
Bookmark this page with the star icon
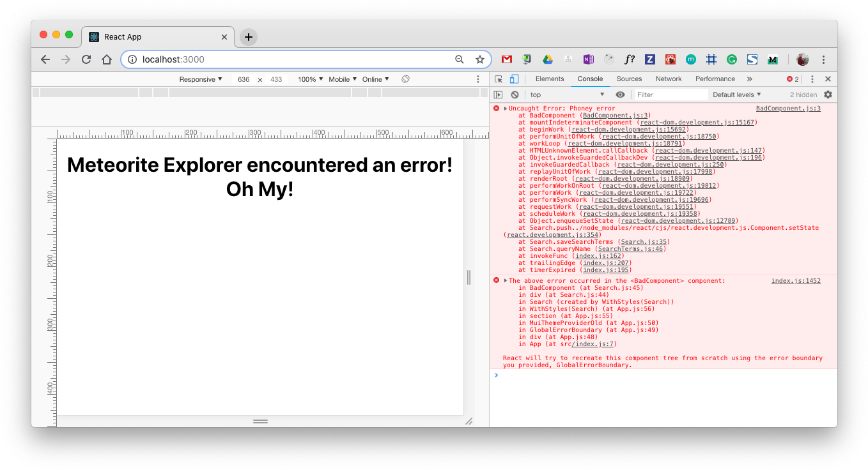(480, 59)
